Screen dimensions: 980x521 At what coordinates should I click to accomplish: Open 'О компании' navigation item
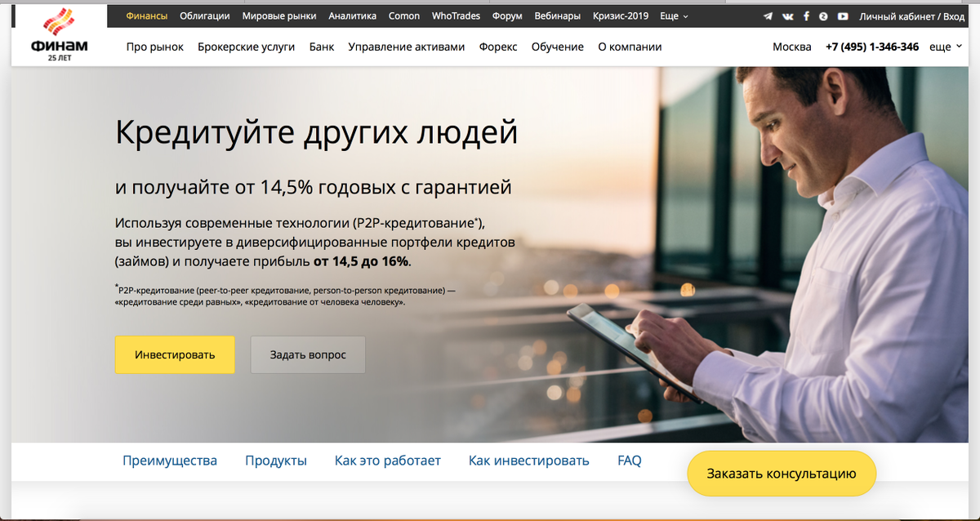click(x=630, y=47)
